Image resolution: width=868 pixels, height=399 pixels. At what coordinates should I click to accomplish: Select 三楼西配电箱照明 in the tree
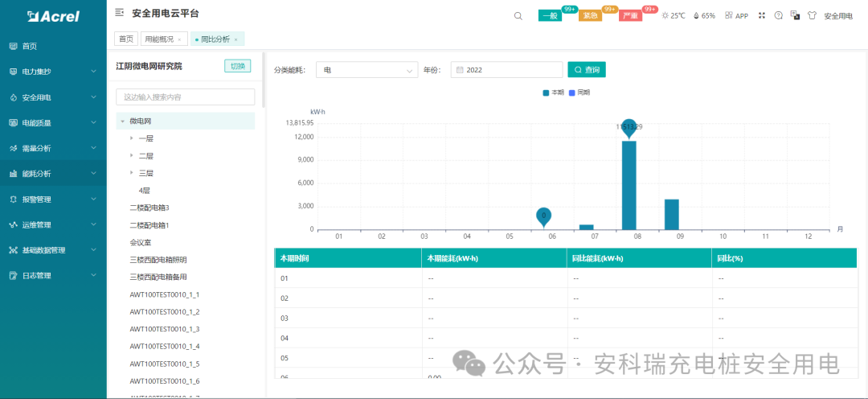pyautogui.click(x=158, y=259)
